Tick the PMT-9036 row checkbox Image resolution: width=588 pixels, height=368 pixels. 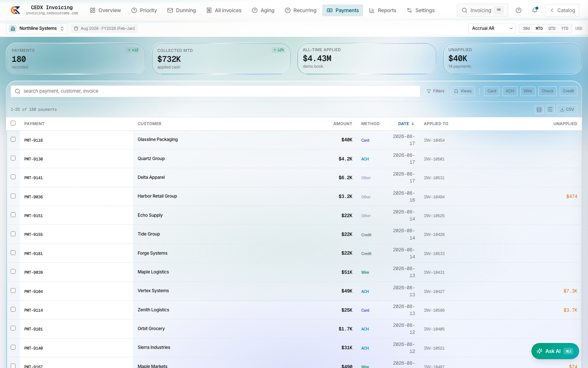tap(13, 196)
